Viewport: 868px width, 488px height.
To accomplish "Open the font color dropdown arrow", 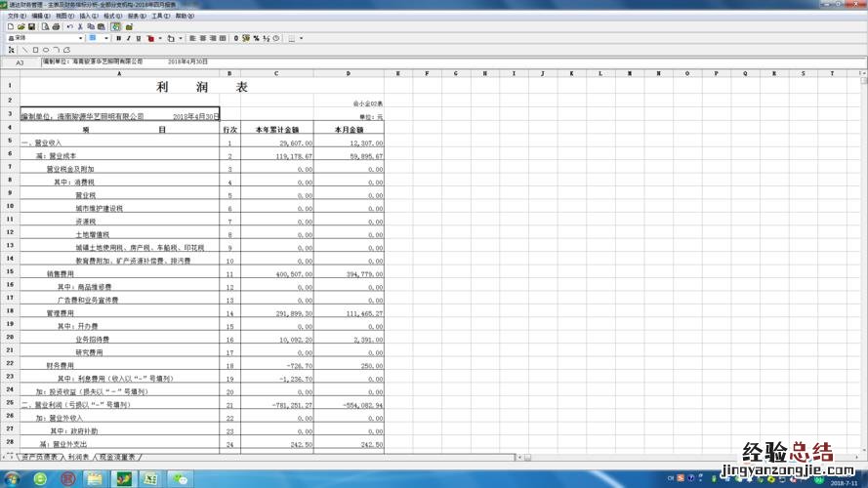I will (160, 38).
